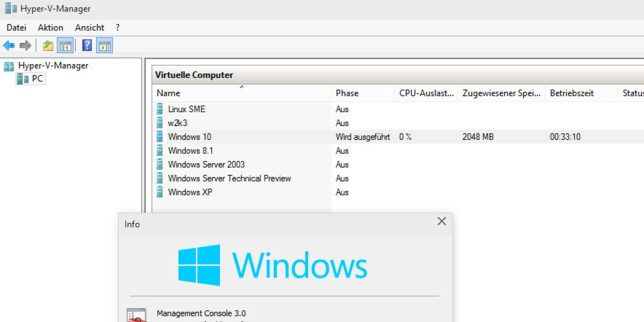
Task: Select the PC node in tree
Action: (37, 79)
